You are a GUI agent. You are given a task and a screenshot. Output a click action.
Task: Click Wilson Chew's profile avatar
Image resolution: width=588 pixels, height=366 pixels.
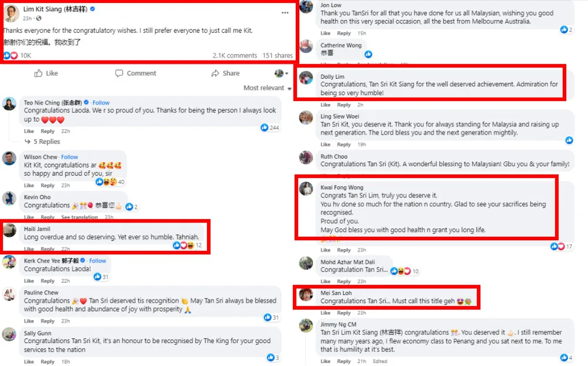[9, 158]
